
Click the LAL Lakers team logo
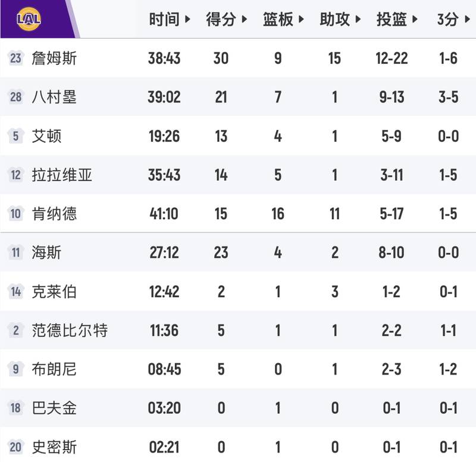click(29, 18)
